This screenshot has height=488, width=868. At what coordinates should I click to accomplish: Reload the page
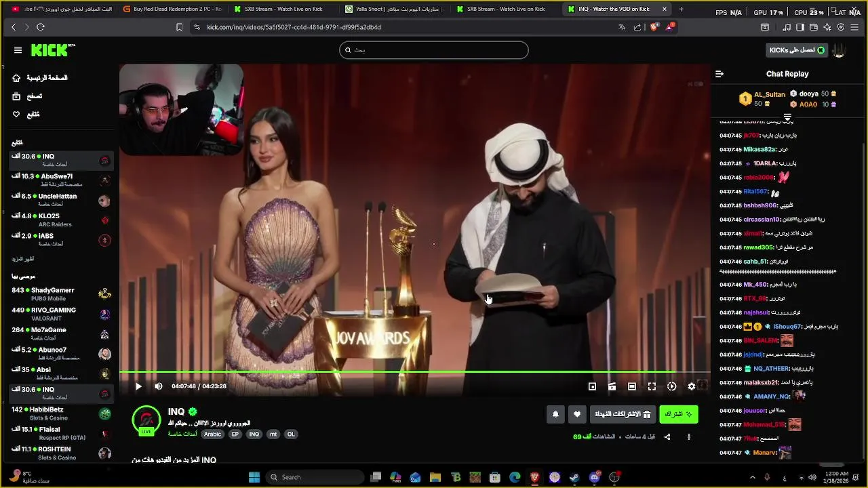[x=41, y=27]
